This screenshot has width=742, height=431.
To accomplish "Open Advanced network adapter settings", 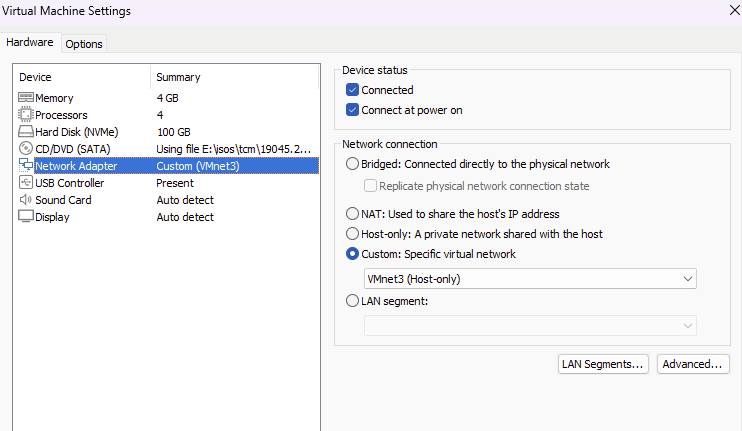I will point(693,364).
